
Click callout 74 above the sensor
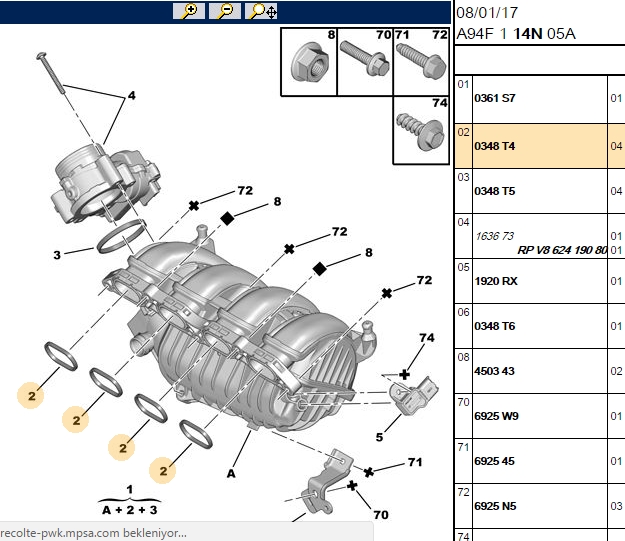coord(426,338)
